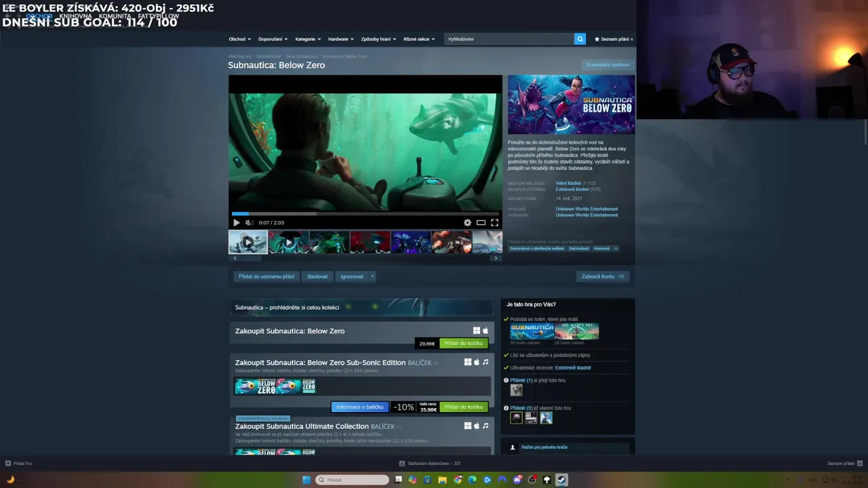Screen dimensions: 868x488
Task: Click the plus button to add tags
Action: [616, 249]
